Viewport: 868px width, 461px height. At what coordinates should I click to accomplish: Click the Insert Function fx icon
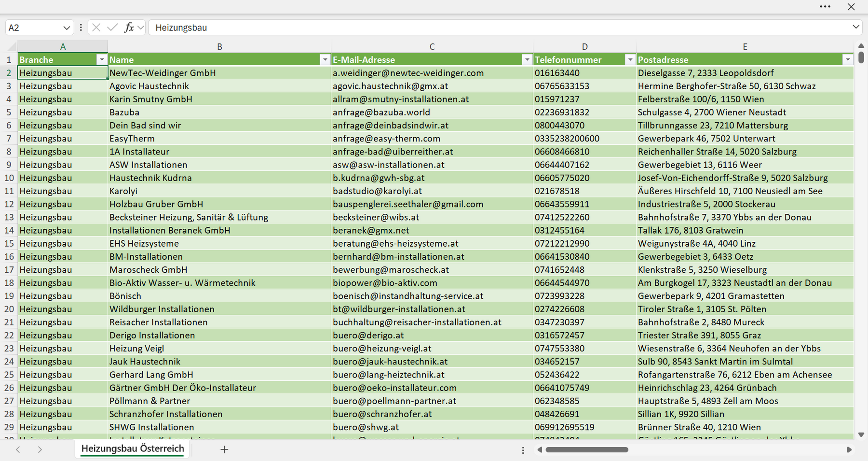click(129, 28)
